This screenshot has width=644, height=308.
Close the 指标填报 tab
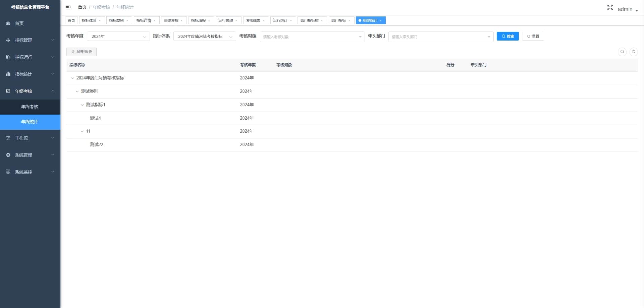pos(209,21)
